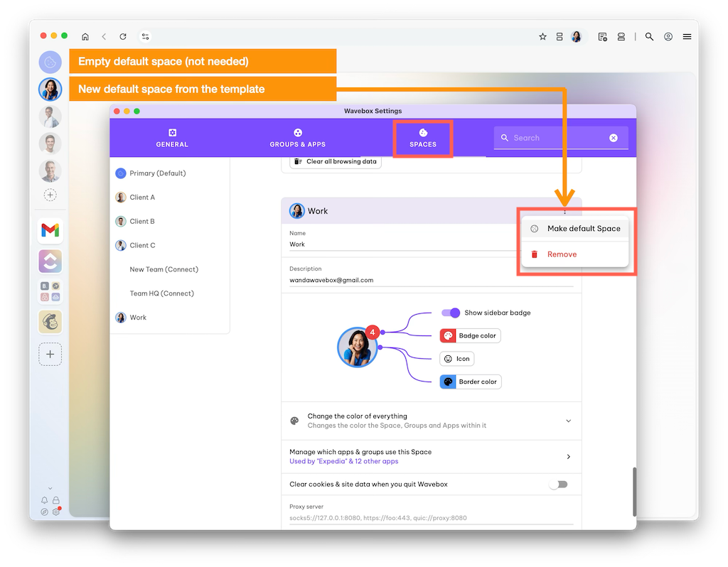Select Client C space in list
Screen dimensions: 728x567
tap(171, 245)
